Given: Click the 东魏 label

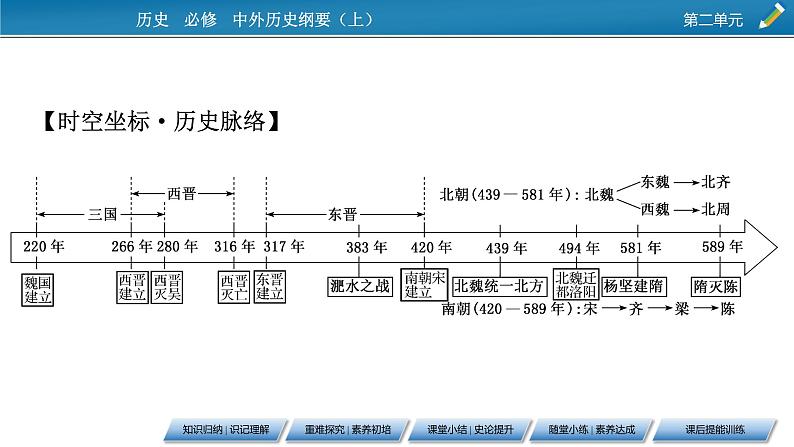Looking at the screenshot, I should click(x=655, y=182).
